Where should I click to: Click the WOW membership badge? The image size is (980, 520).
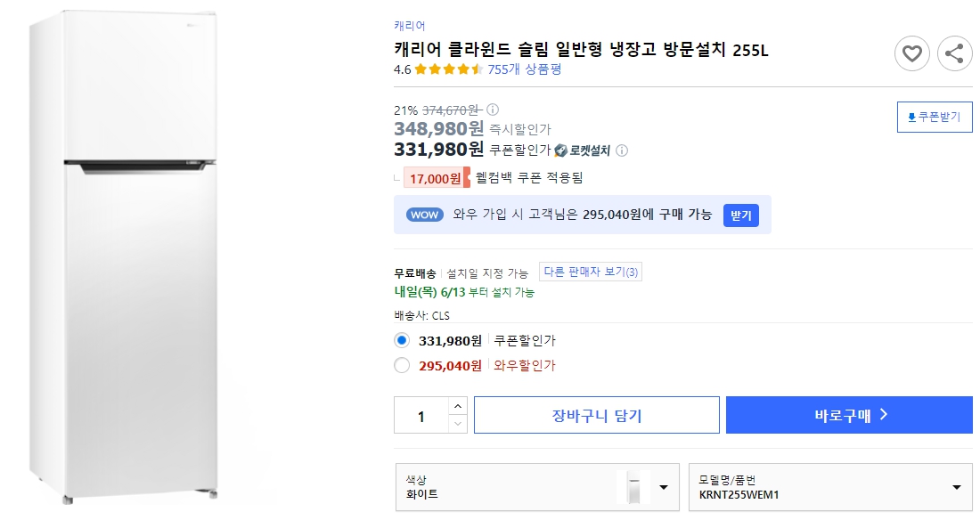pos(425,215)
